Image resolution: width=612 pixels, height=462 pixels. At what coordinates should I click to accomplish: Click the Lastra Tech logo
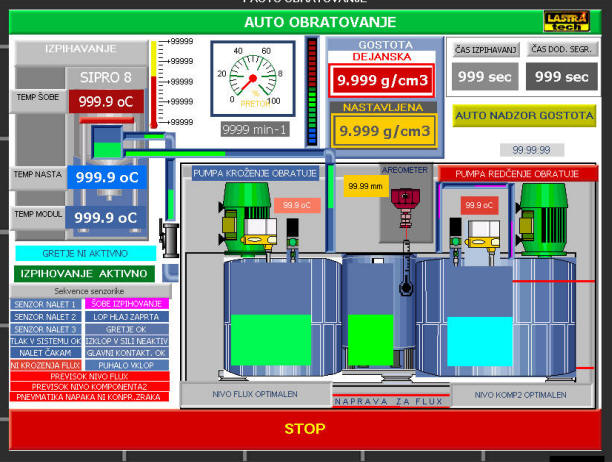(x=566, y=21)
